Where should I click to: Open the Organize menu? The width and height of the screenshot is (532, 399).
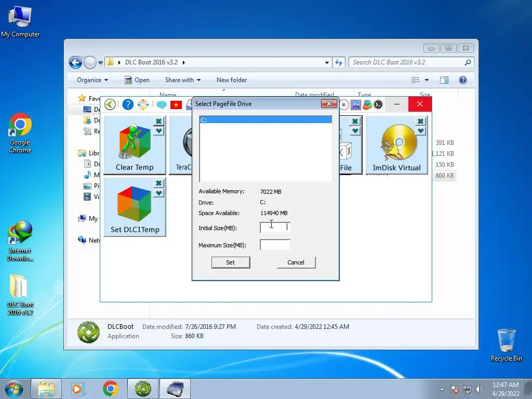point(92,80)
